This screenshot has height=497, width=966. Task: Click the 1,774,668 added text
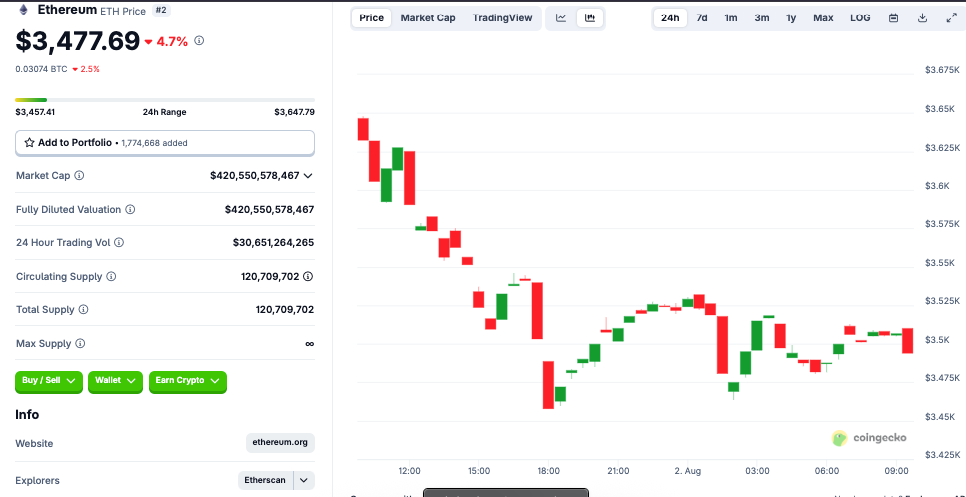click(x=155, y=143)
